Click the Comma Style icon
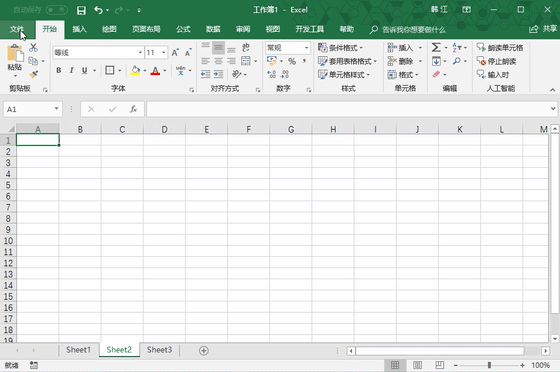This screenshot has height=372, width=560. [x=304, y=61]
